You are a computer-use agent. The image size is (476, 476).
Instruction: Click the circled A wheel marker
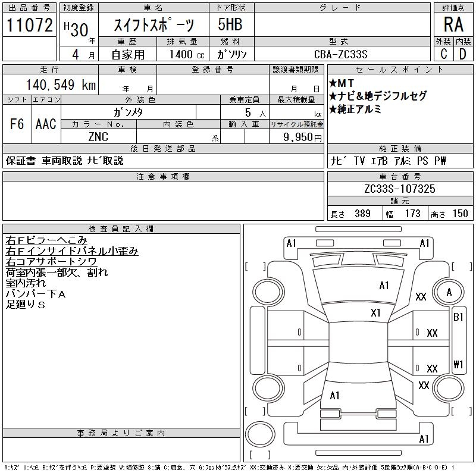coord(449,292)
